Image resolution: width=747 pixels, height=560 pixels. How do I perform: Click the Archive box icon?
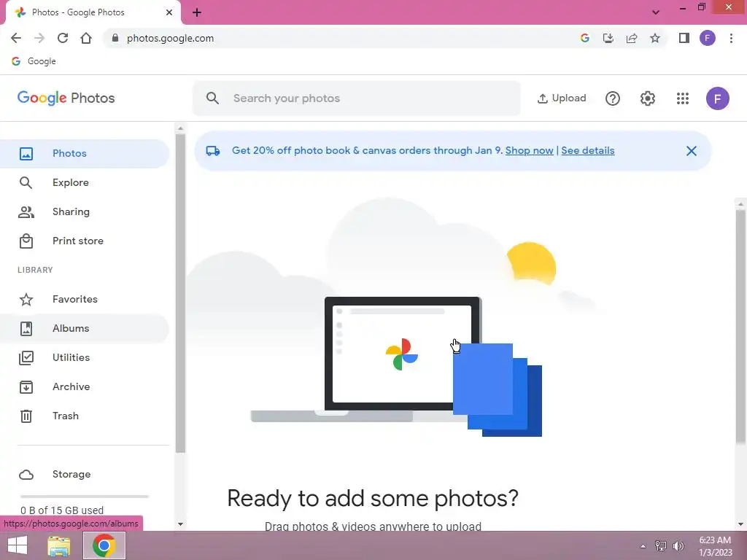pos(26,387)
